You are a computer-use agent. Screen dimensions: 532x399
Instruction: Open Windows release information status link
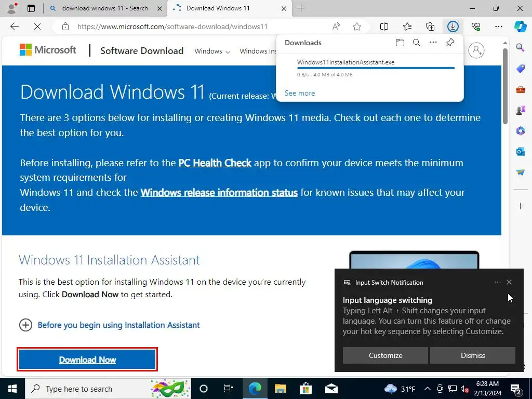coord(219,193)
